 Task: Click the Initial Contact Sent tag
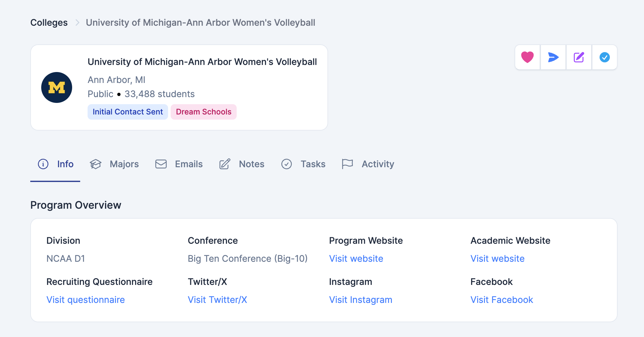tap(128, 112)
